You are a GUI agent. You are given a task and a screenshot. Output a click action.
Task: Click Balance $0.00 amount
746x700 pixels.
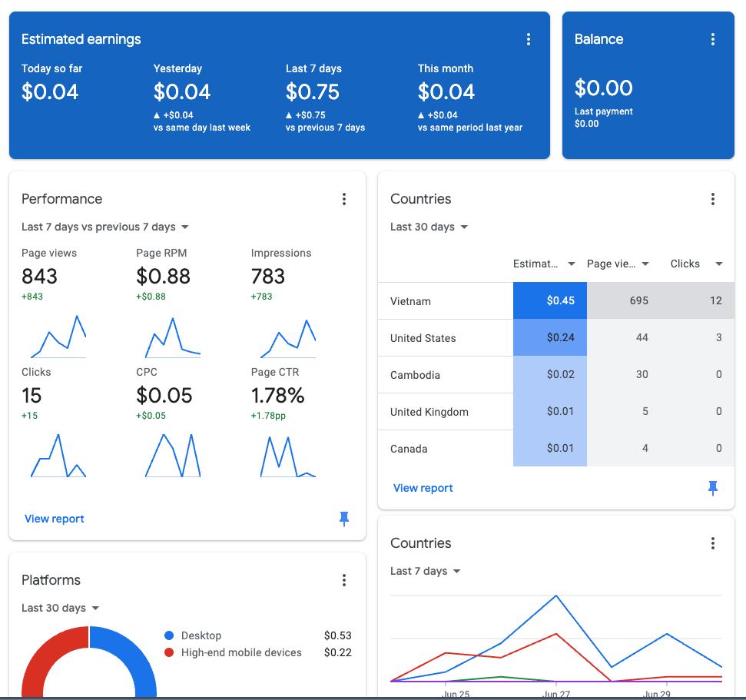603,88
